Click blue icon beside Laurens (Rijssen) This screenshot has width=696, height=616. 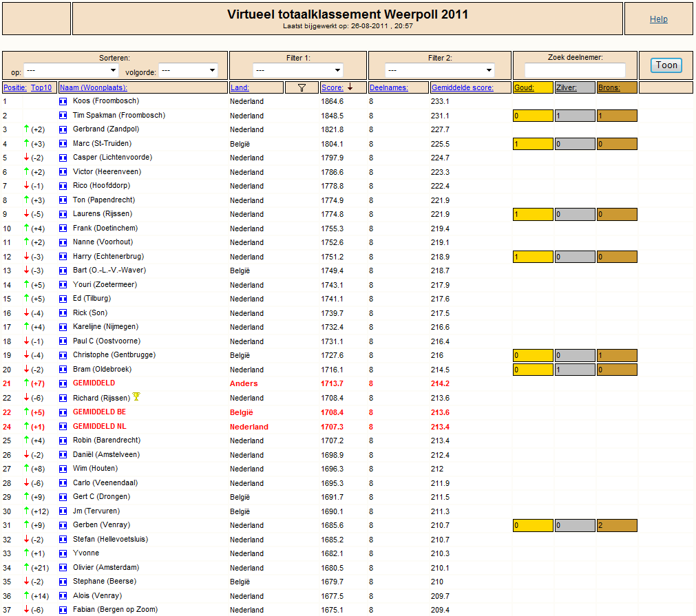click(63, 214)
